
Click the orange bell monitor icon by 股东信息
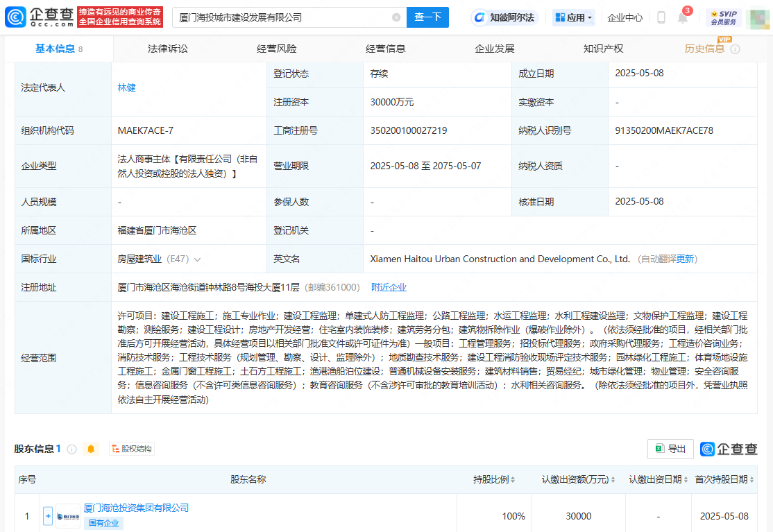pos(91,449)
